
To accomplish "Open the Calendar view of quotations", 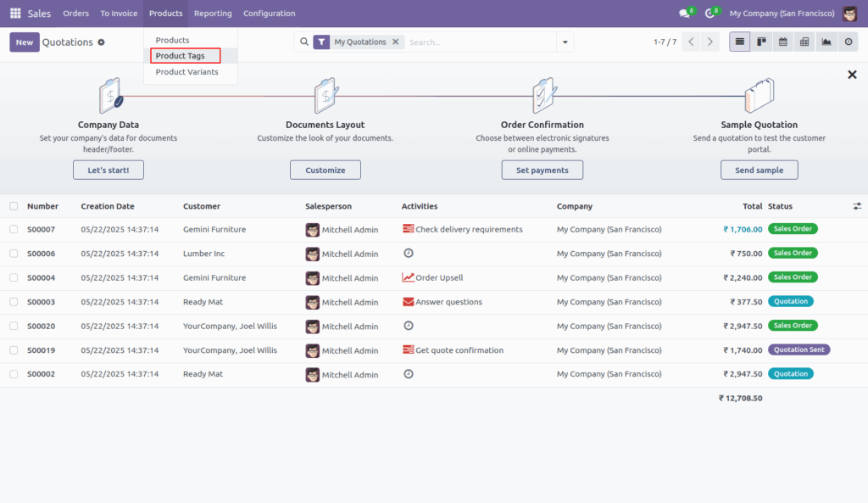I will pos(783,41).
